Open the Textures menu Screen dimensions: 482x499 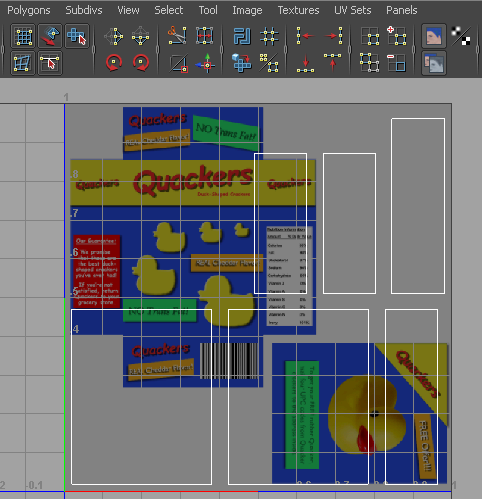[298, 10]
